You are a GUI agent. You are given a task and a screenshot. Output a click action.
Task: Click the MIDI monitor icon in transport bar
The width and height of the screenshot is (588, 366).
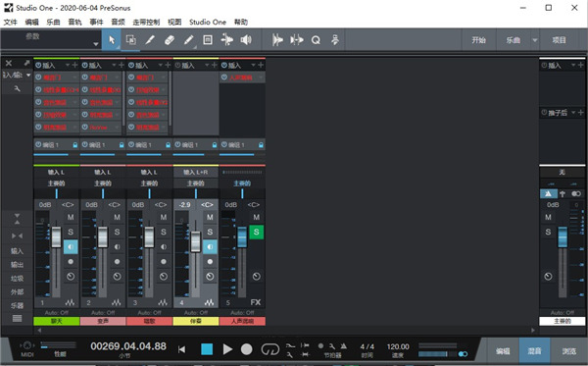[27, 345]
